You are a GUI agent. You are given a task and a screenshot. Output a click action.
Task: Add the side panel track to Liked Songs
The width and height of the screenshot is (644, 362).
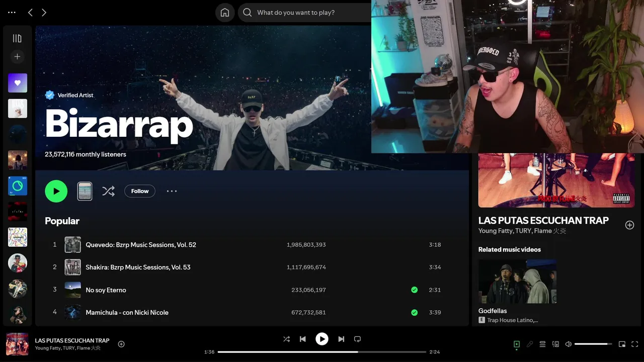pos(629,225)
